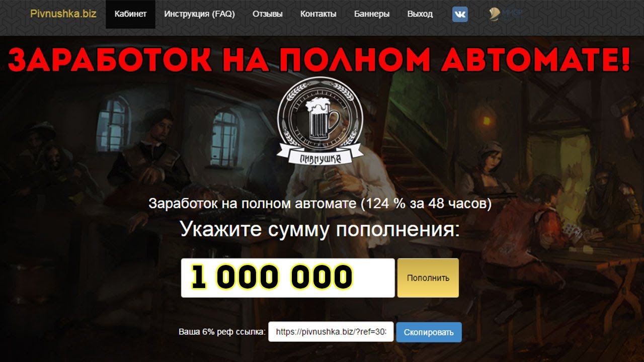
Task: Go to the Отзывы page
Action: point(267,14)
